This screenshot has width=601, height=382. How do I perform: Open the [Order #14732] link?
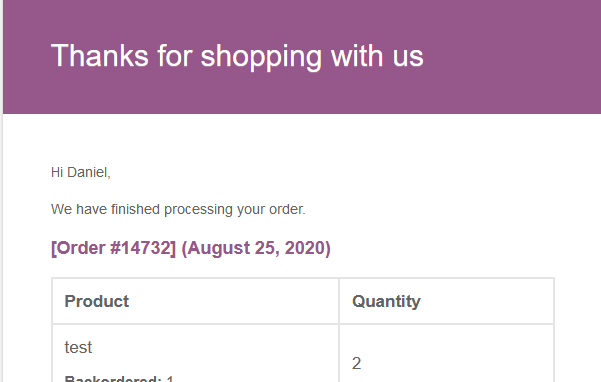[x=113, y=248]
